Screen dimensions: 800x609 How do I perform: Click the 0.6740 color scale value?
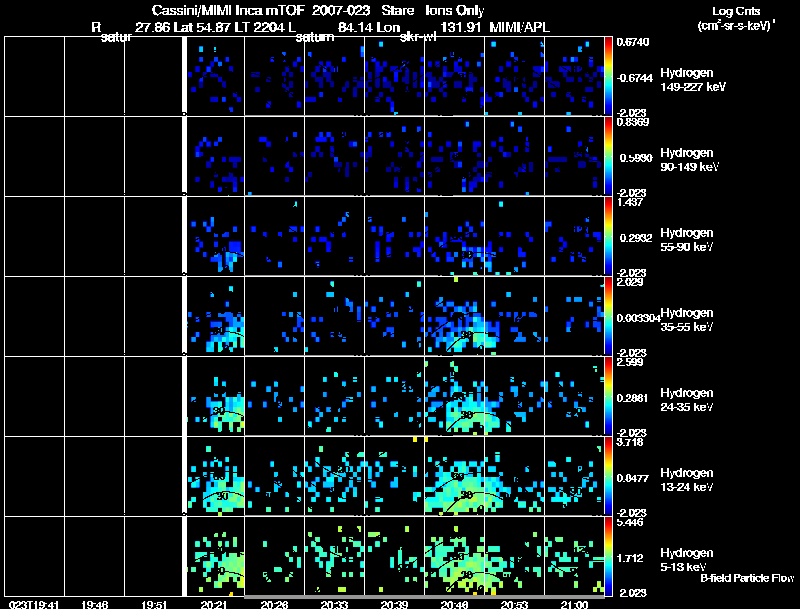point(633,42)
